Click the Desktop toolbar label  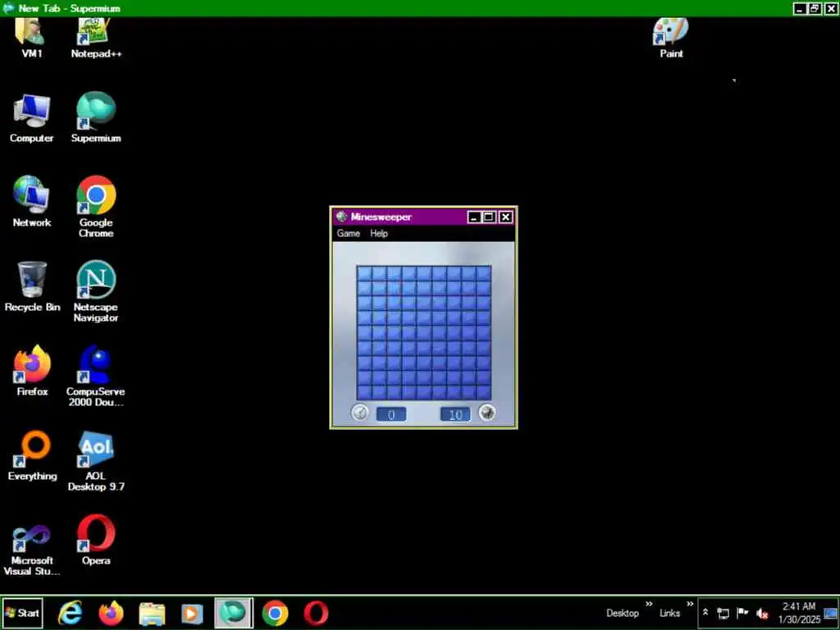pos(623,614)
